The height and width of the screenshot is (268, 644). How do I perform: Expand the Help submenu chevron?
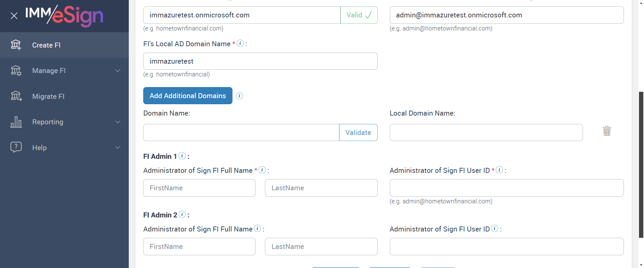pyautogui.click(x=118, y=147)
